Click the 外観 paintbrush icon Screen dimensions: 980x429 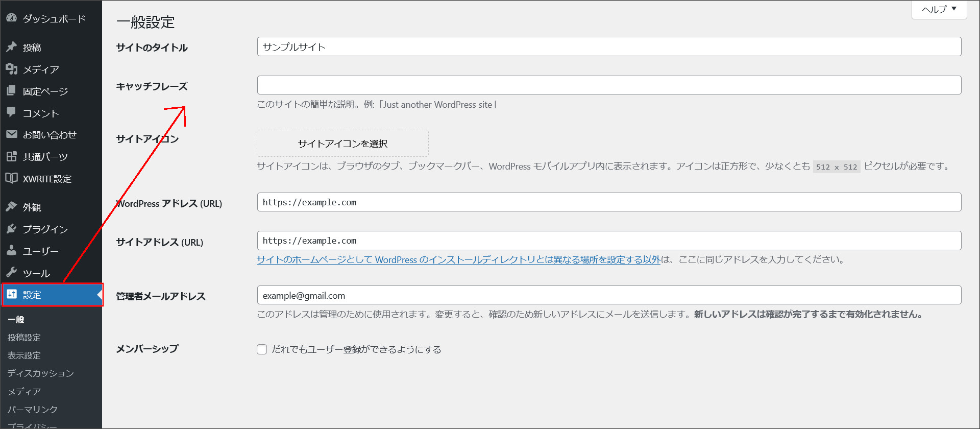point(11,207)
